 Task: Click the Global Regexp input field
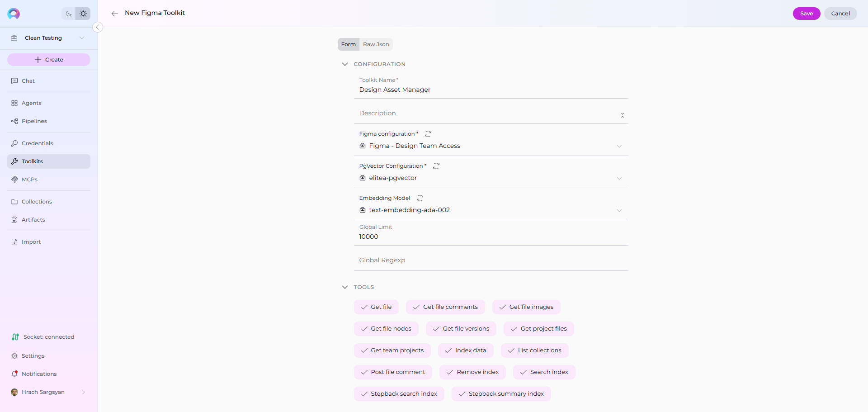click(491, 260)
